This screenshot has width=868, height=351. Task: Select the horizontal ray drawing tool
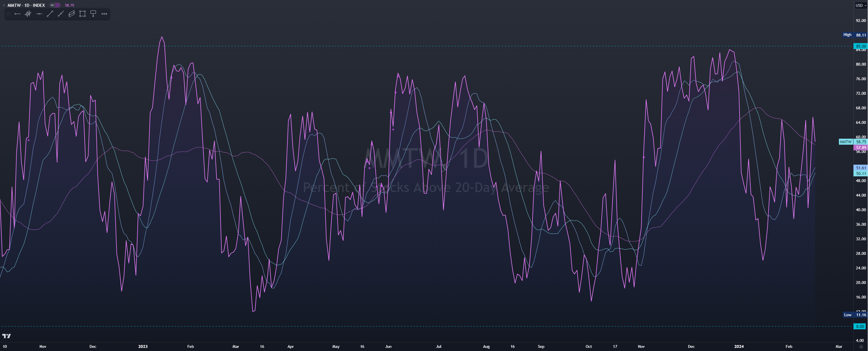[x=17, y=14]
